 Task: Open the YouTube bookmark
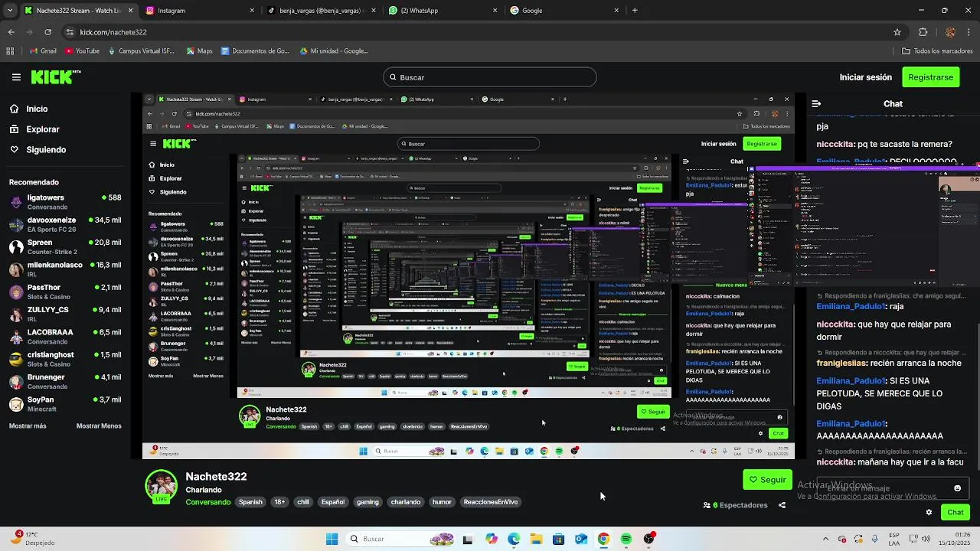(x=83, y=51)
